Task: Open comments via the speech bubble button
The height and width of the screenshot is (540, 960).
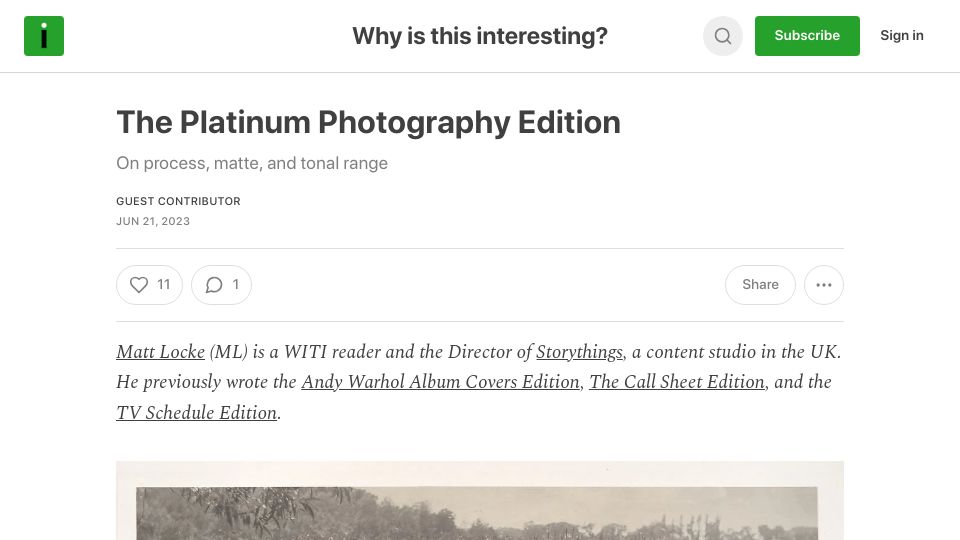Action: tap(221, 285)
